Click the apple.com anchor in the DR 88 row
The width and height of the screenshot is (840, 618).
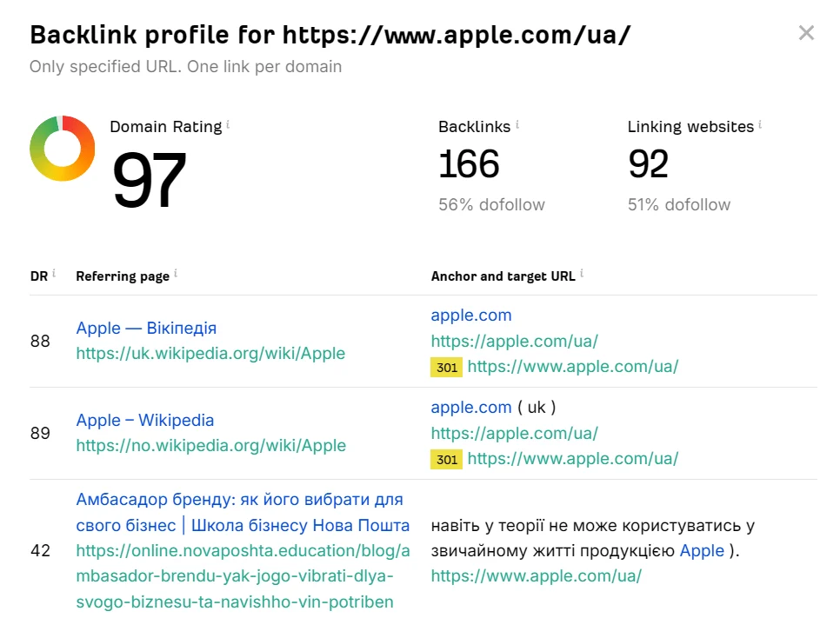coord(471,315)
